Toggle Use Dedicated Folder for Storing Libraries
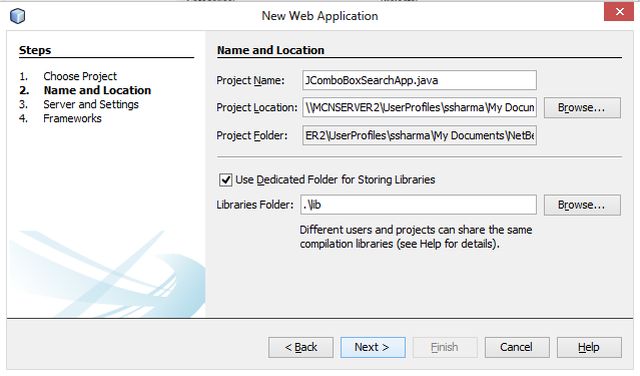Screen dimensions: 640x376 pos(225,180)
